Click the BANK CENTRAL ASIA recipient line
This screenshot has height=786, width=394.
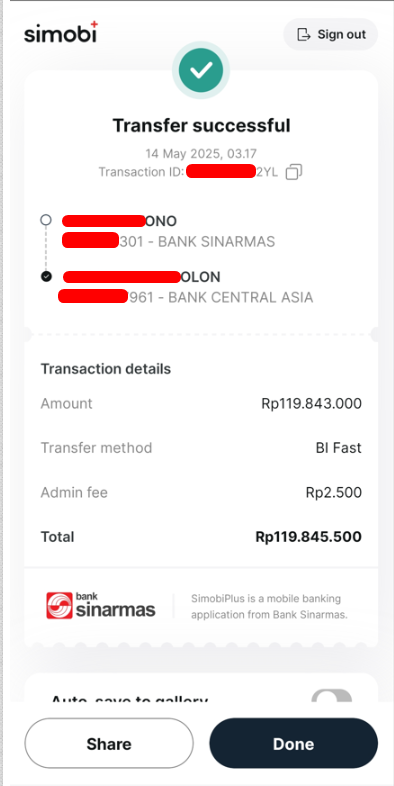coord(186,297)
